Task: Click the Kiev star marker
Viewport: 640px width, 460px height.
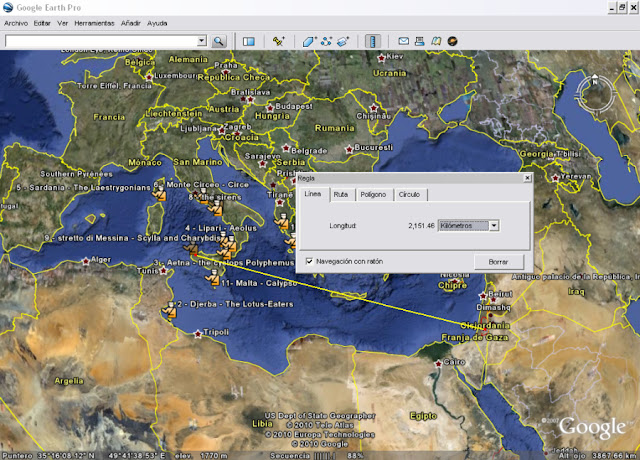Action: pos(382,58)
